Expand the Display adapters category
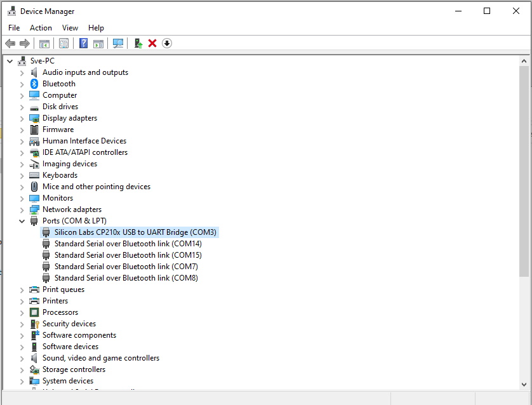The height and width of the screenshot is (405, 532). pos(22,118)
